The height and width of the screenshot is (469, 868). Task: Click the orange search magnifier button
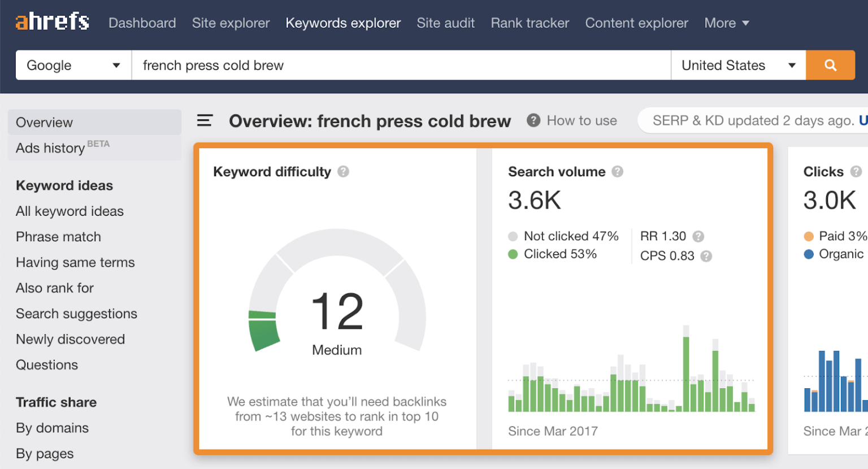830,65
